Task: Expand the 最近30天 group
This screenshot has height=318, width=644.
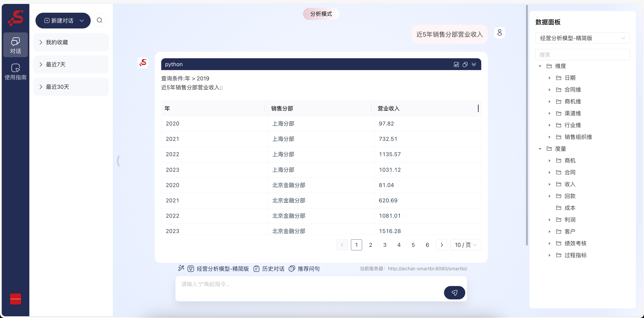Action: 71,87
